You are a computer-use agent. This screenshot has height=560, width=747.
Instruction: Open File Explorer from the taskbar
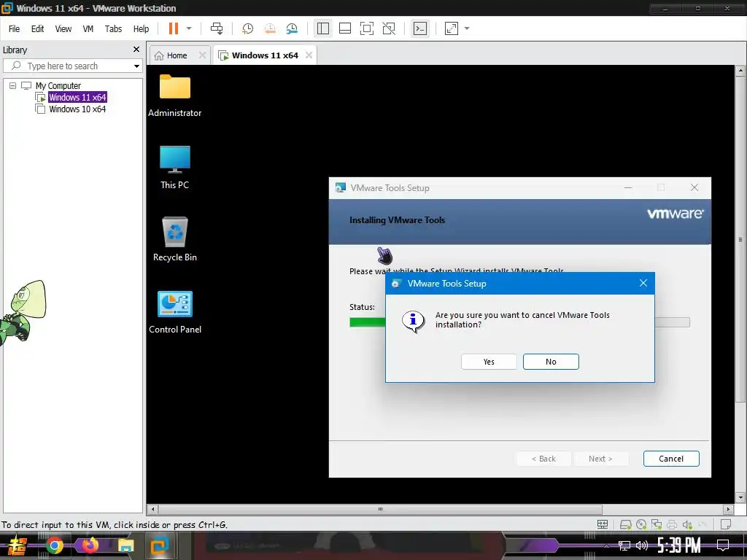tap(125, 545)
